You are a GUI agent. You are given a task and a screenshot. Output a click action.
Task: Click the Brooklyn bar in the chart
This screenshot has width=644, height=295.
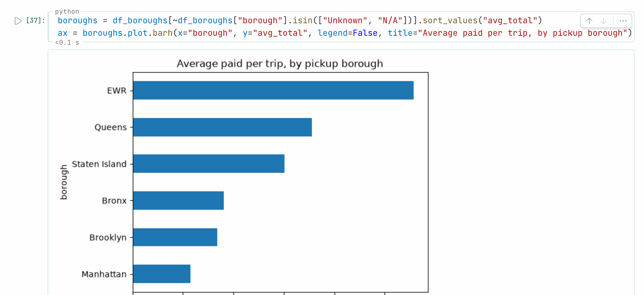coord(175,237)
